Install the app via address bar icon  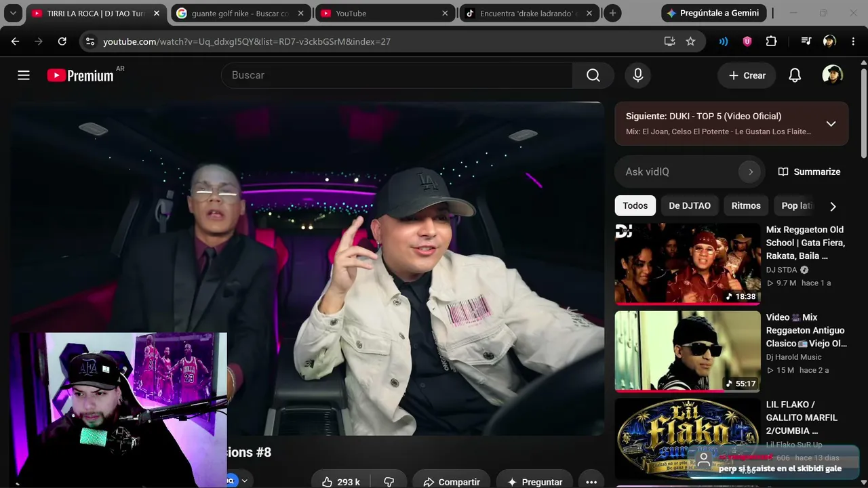pos(669,41)
